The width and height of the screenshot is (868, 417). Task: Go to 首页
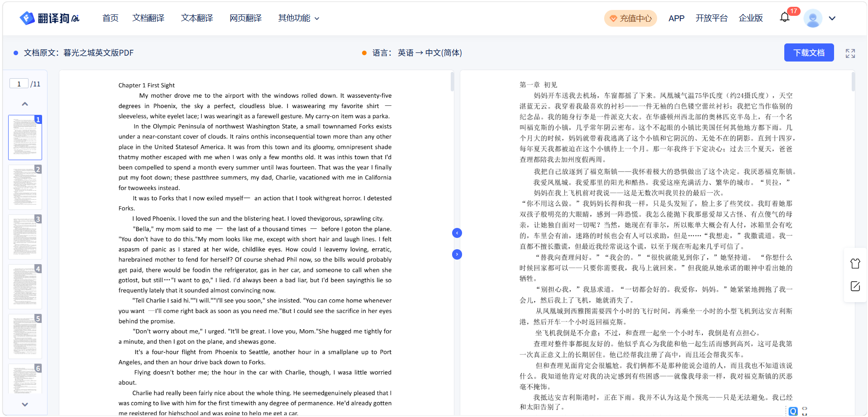[110, 18]
